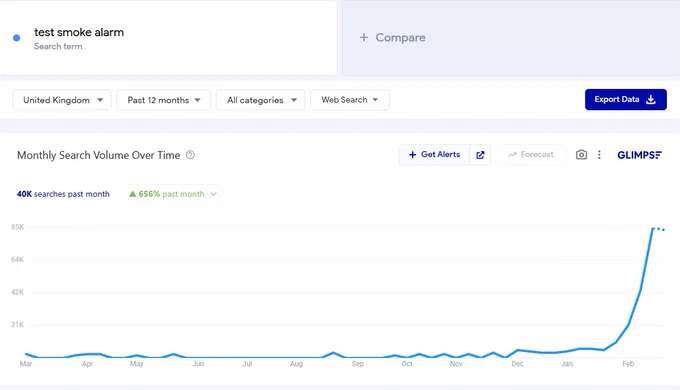Click the Mar label on the x-axis
This screenshot has height=390, width=680.
[26, 364]
